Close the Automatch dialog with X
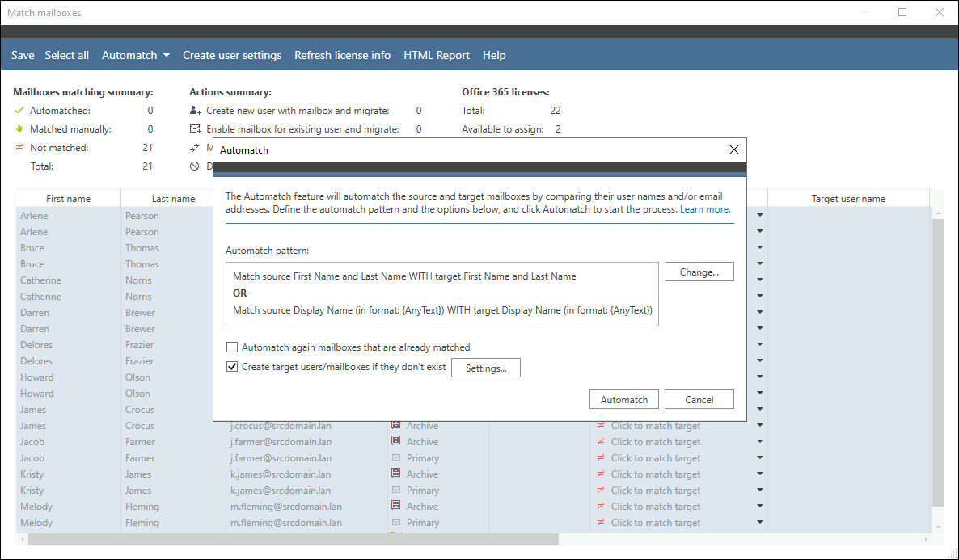Viewport: 959px width, 560px height. [x=733, y=149]
